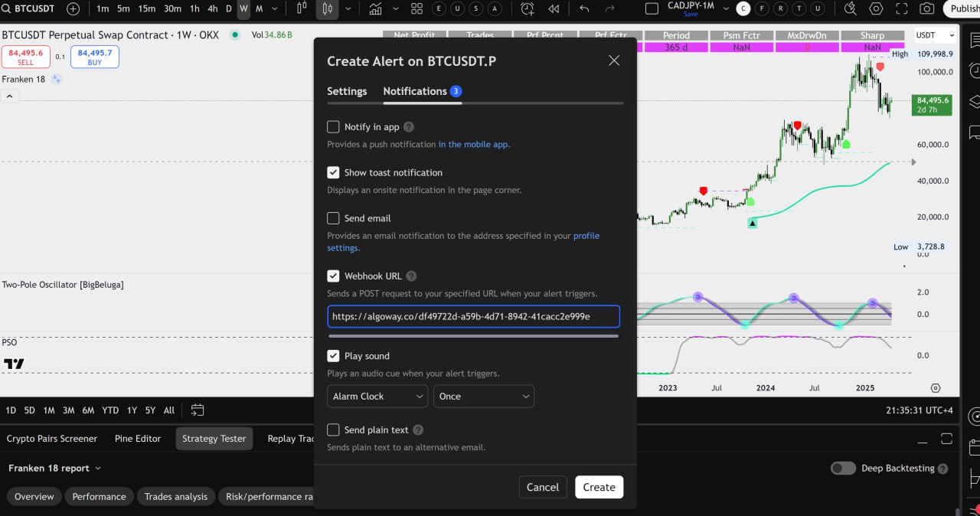
Task: Enable the Send email checkbox
Action: 333,218
